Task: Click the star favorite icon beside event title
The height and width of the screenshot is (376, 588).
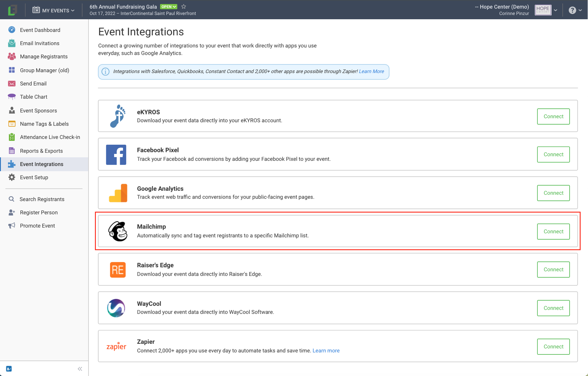Action: click(184, 7)
